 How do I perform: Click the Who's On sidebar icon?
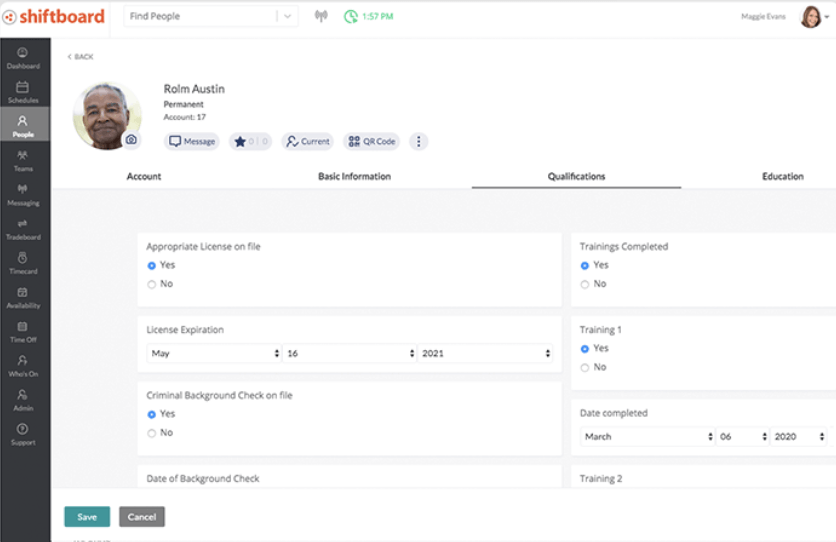[x=22, y=365]
